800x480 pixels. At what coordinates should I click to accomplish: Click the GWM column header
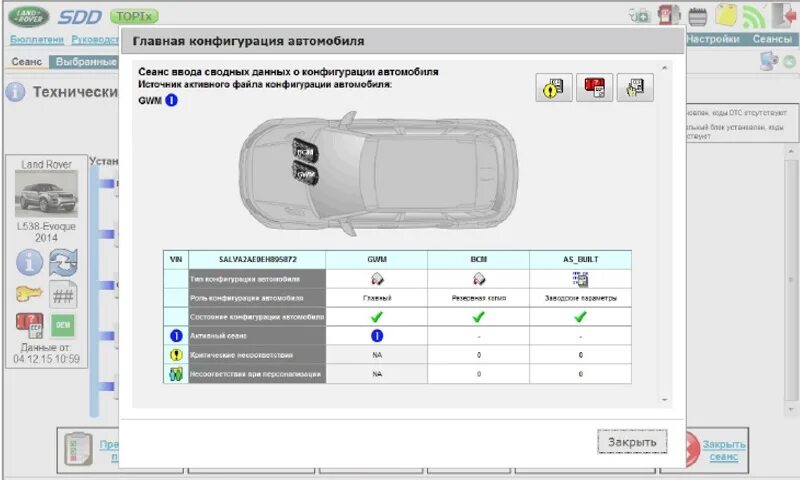click(377, 260)
